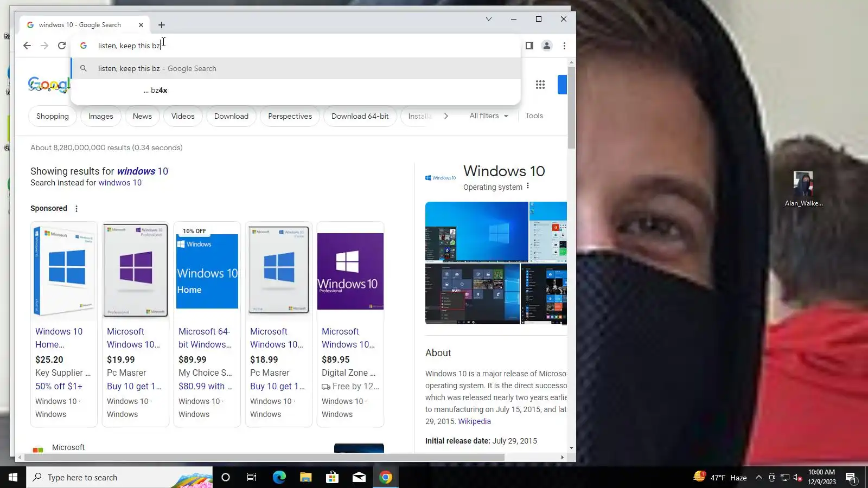Launch Microsoft Edge from the taskbar
868x488 pixels.
(279, 477)
